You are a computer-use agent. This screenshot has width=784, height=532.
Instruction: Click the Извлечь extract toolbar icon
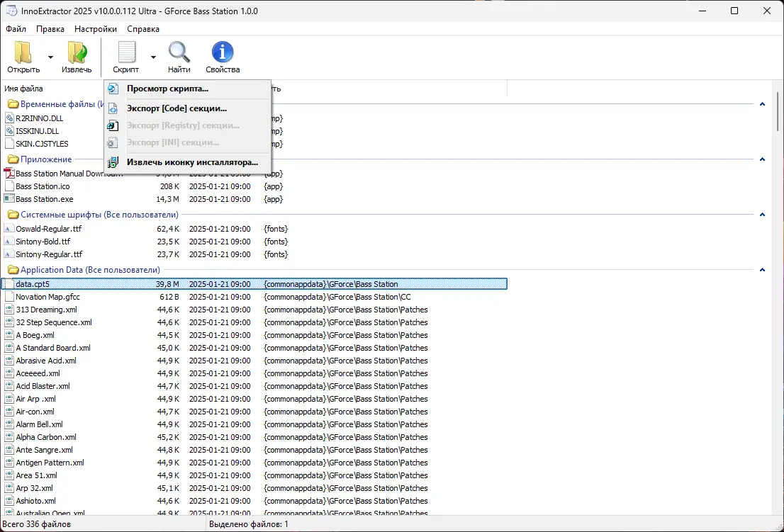[77, 52]
